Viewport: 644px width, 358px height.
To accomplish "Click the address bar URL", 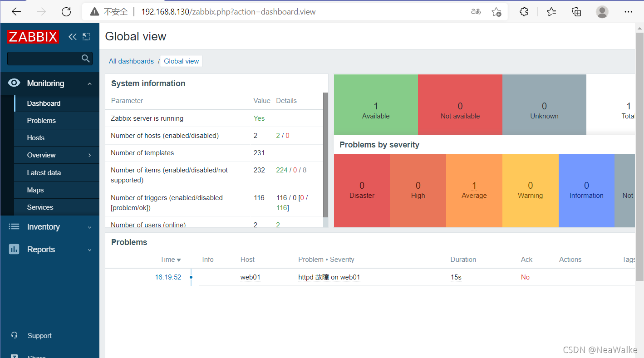I will click(228, 12).
